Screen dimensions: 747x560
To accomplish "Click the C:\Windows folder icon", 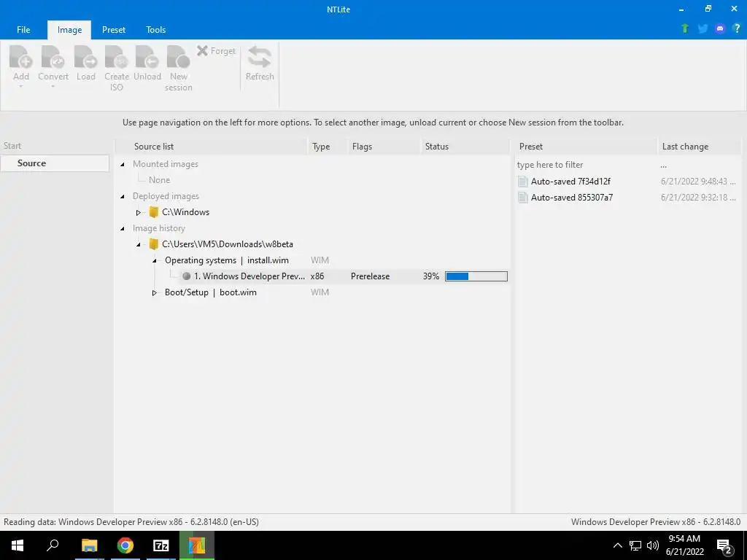I will pos(153,212).
